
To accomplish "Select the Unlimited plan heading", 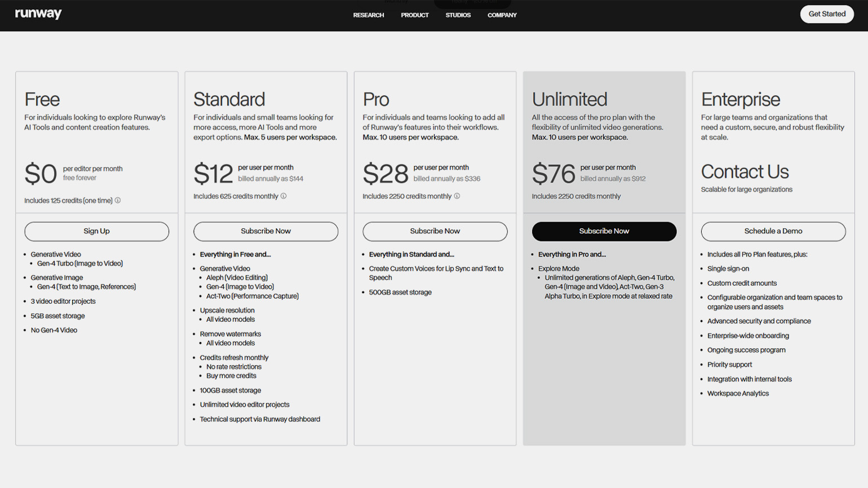I will 570,100.
